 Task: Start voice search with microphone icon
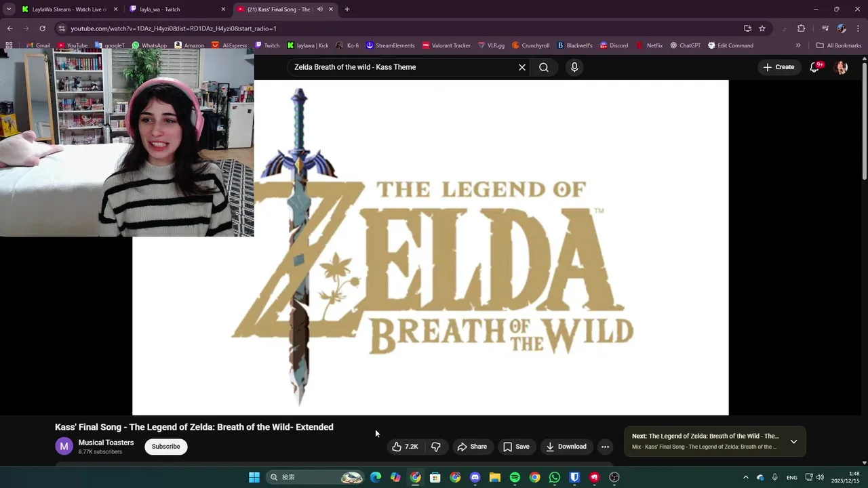(x=574, y=67)
